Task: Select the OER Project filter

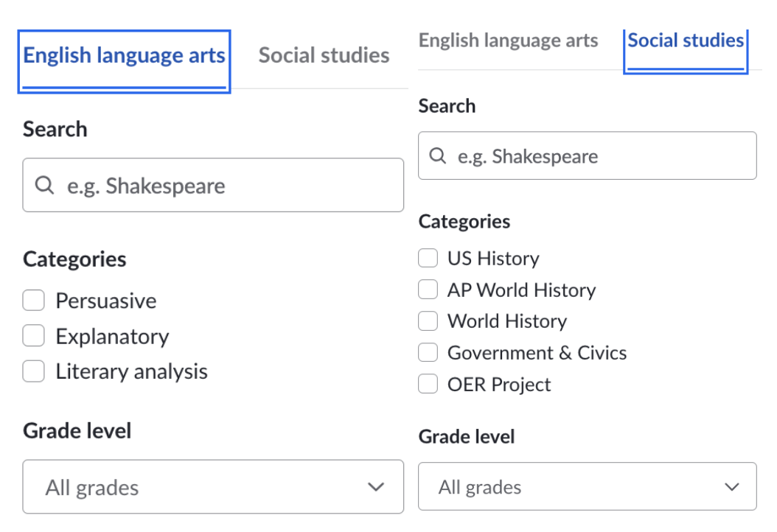Action: 428,384
